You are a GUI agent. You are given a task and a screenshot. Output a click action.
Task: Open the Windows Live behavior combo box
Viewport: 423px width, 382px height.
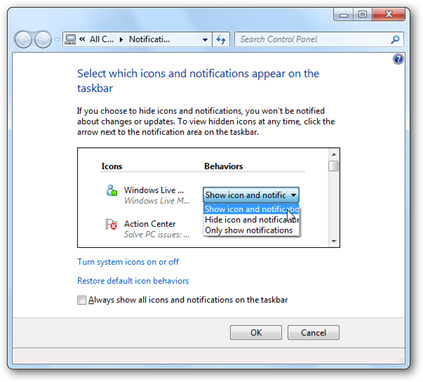tap(251, 195)
